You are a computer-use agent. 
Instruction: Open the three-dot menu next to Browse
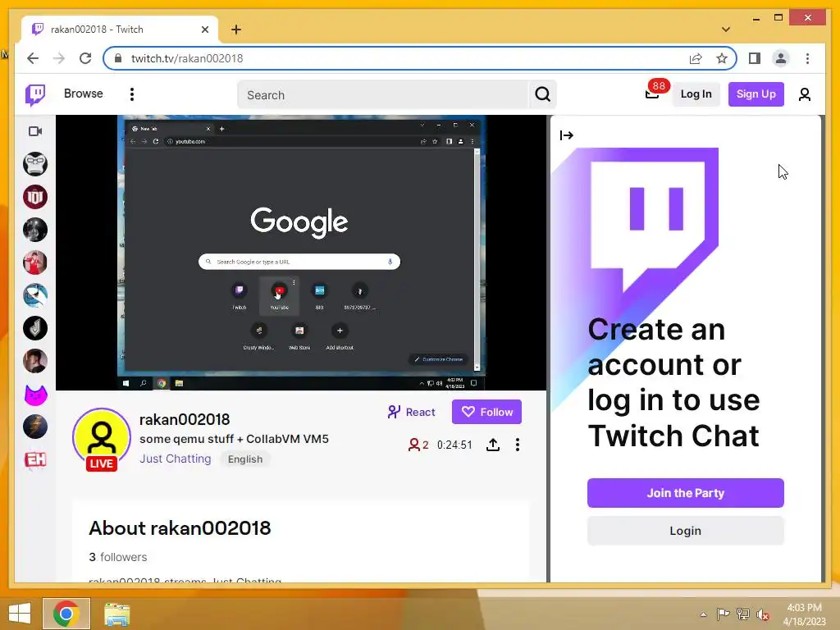click(132, 94)
